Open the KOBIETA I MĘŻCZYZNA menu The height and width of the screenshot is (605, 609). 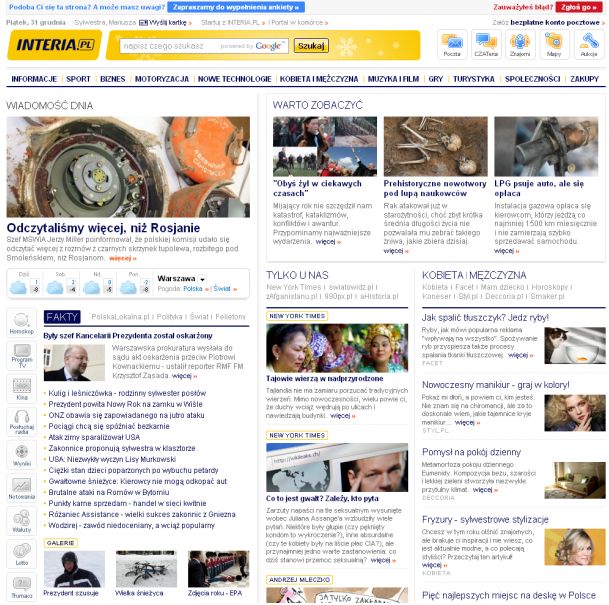coord(319,79)
